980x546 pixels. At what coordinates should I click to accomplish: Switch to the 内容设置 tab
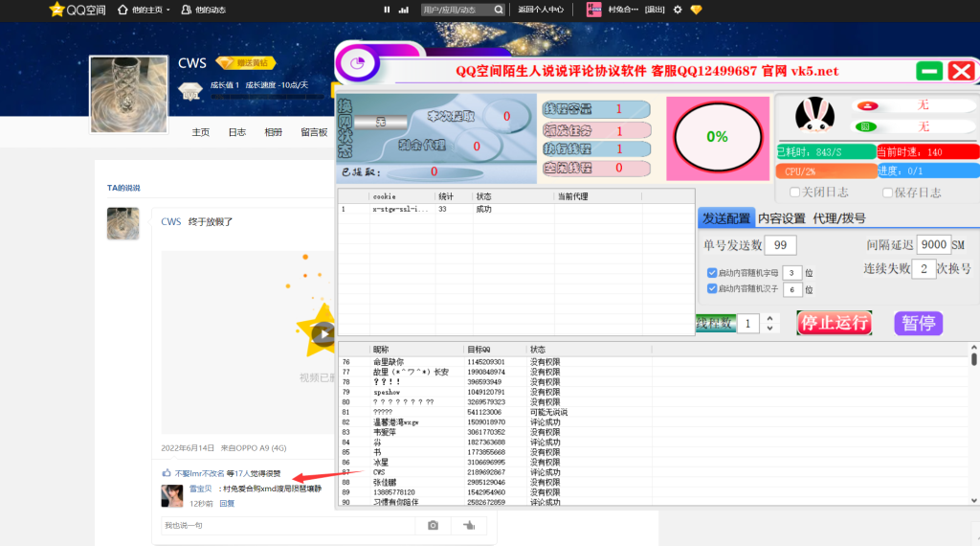pos(781,218)
